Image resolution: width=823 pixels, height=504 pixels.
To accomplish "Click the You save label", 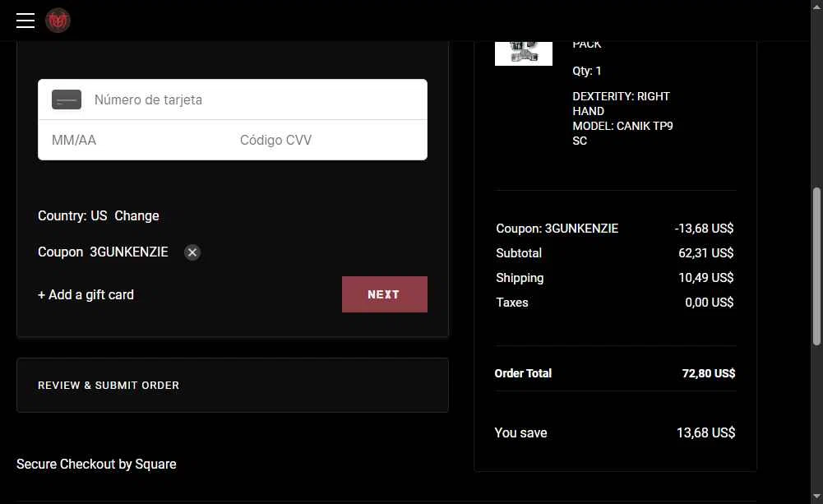I will (x=520, y=432).
